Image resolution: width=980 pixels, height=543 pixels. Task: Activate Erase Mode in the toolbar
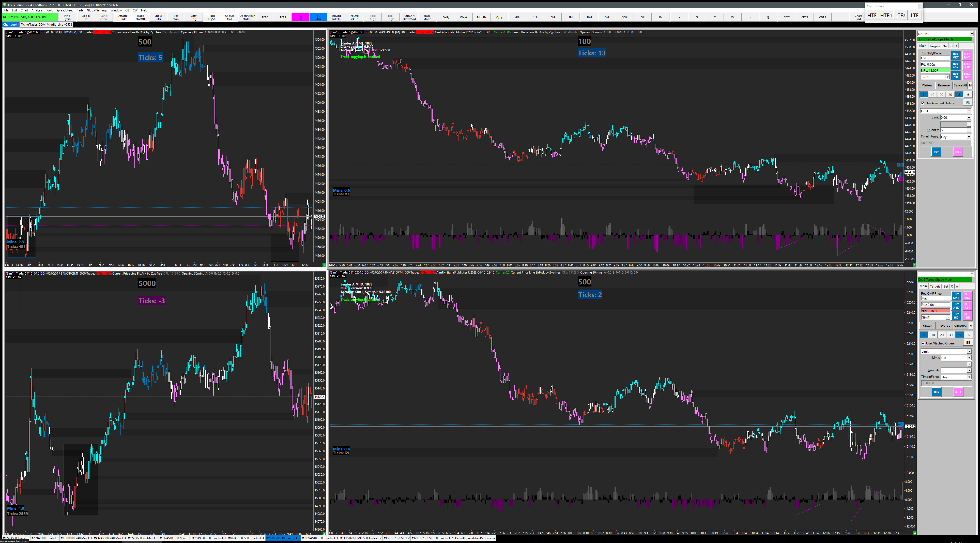point(427,17)
